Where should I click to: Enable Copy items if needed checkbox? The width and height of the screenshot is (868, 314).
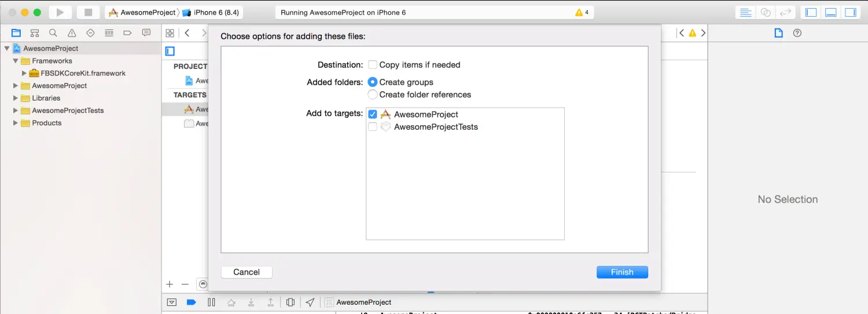[373, 65]
